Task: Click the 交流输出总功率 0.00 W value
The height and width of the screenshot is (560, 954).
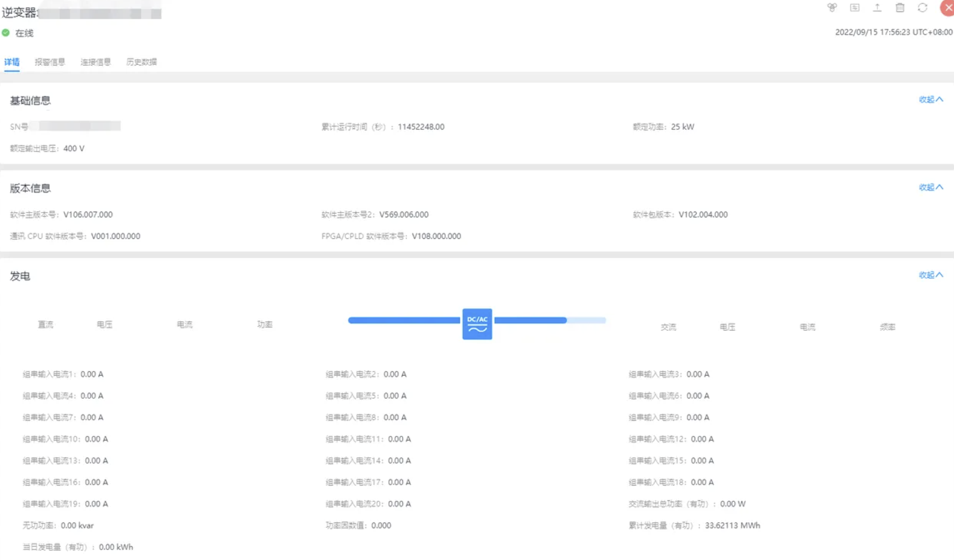Action: coord(732,503)
